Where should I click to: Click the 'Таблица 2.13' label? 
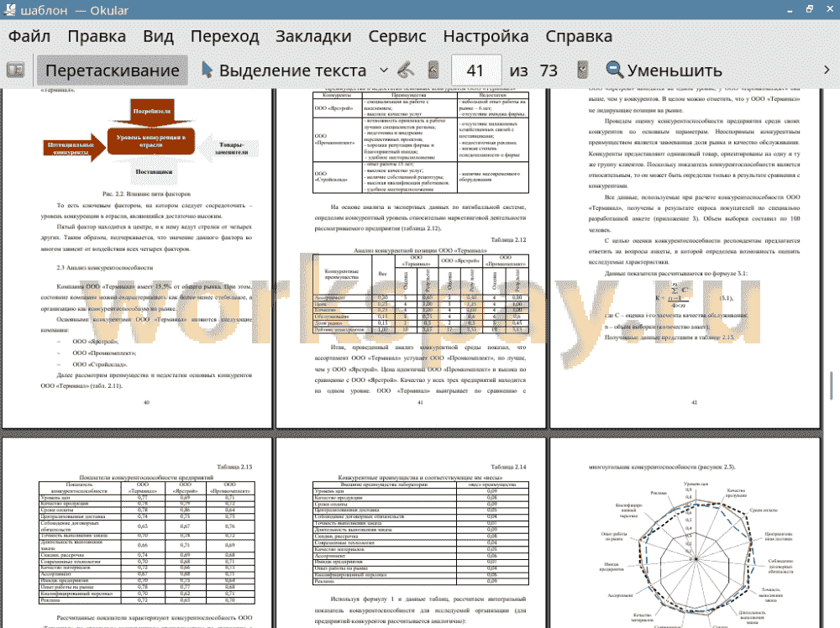234,467
